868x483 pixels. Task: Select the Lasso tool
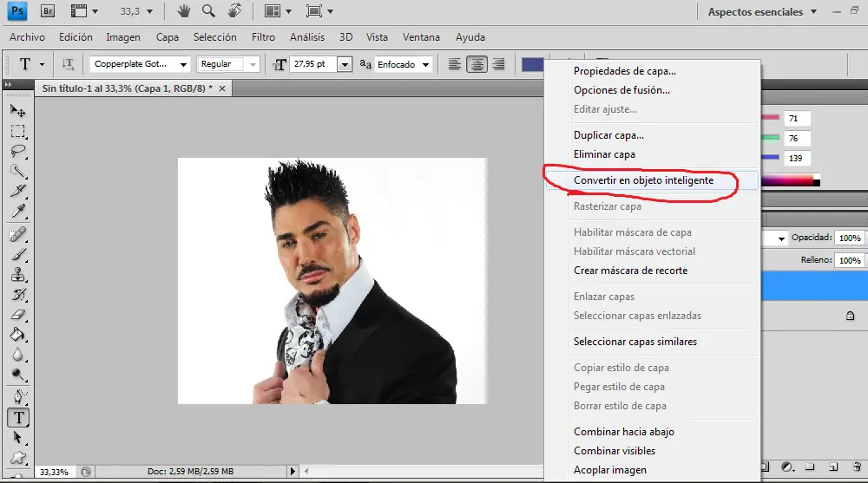[17, 151]
